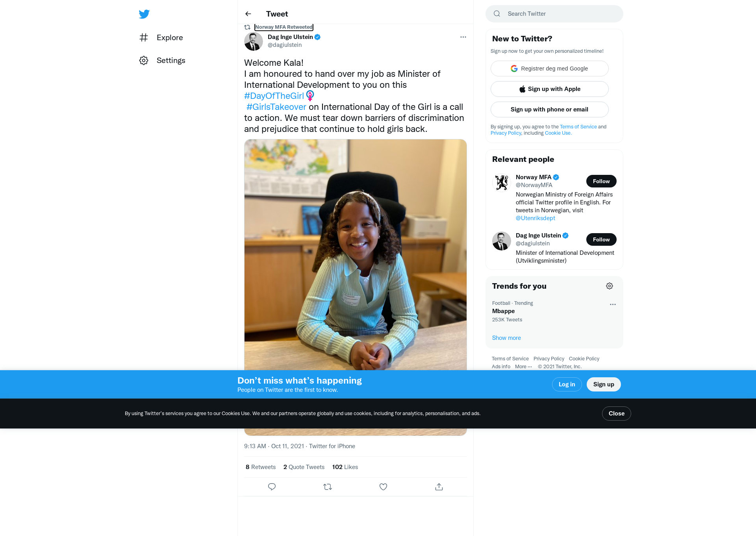Like the tweet with heart icon
The image size is (756, 536).
(x=383, y=487)
